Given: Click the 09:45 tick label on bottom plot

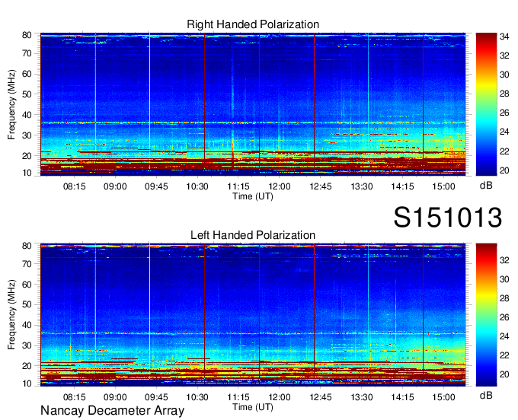Looking at the screenshot, I should pos(156,397).
